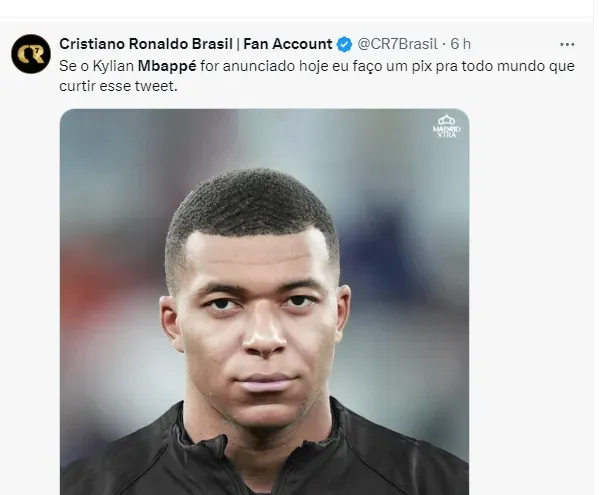Click the bold Mbappé word in tweet
This screenshot has width=599, height=495.
coord(167,66)
